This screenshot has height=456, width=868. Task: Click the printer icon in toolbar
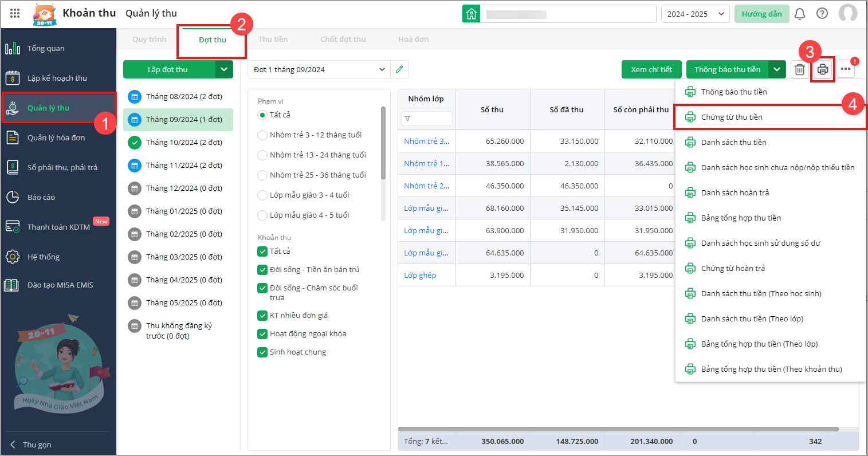[823, 69]
